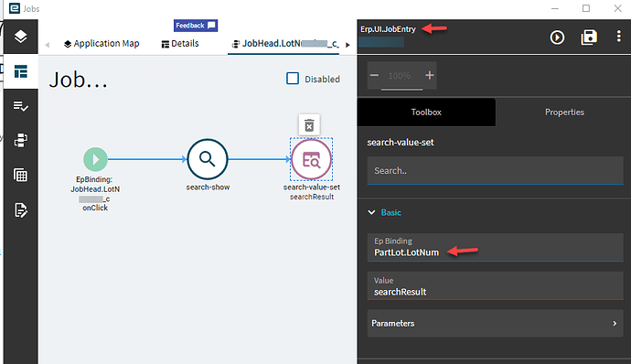Switch to the Properties tab
Image resolution: width=631 pixels, height=364 pixels.
point(564,112)
